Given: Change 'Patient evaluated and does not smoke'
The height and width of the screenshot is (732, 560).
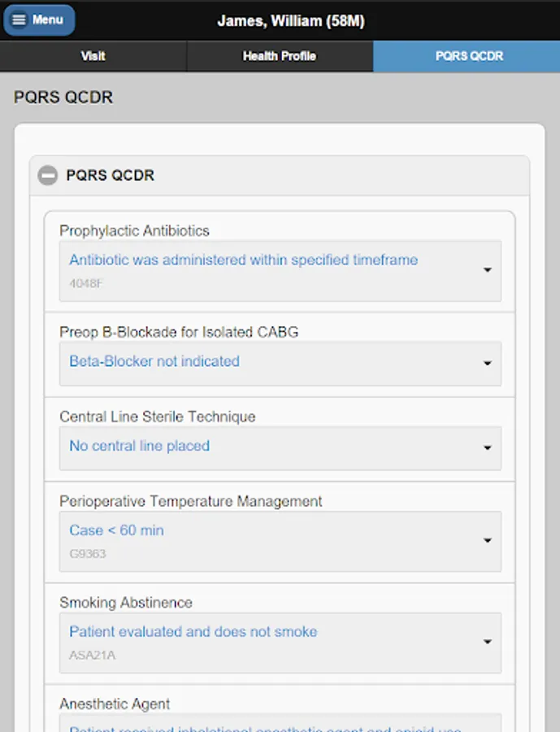Looking at the screenshot, I should 193,632.
